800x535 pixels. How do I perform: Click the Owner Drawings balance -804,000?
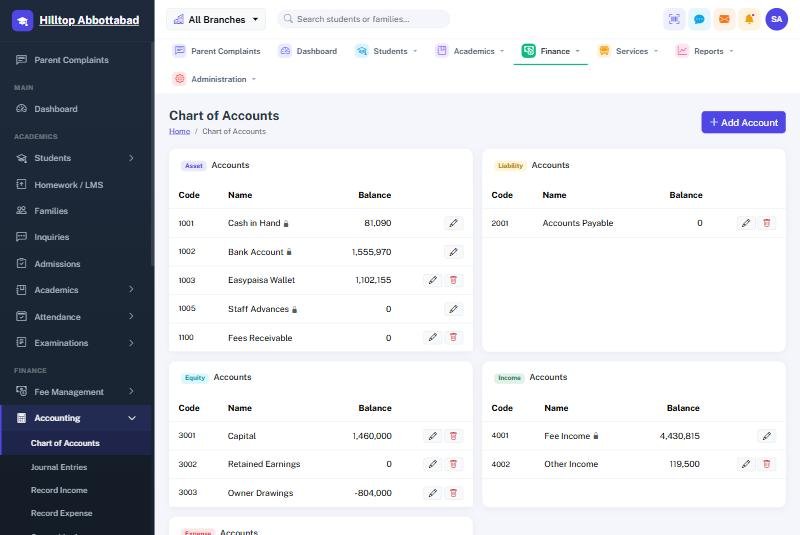click(x=373, y=493)
